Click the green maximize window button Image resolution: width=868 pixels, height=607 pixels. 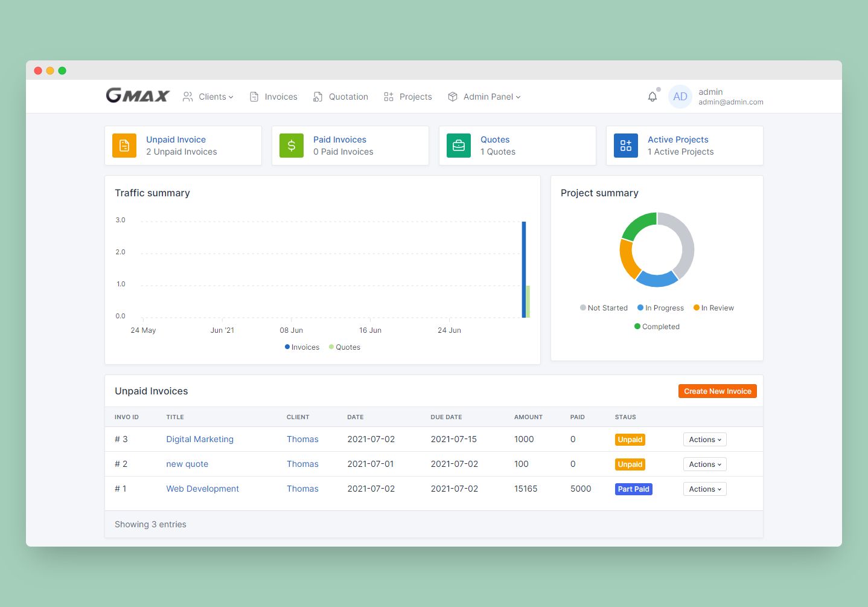[x=62, y=71]
